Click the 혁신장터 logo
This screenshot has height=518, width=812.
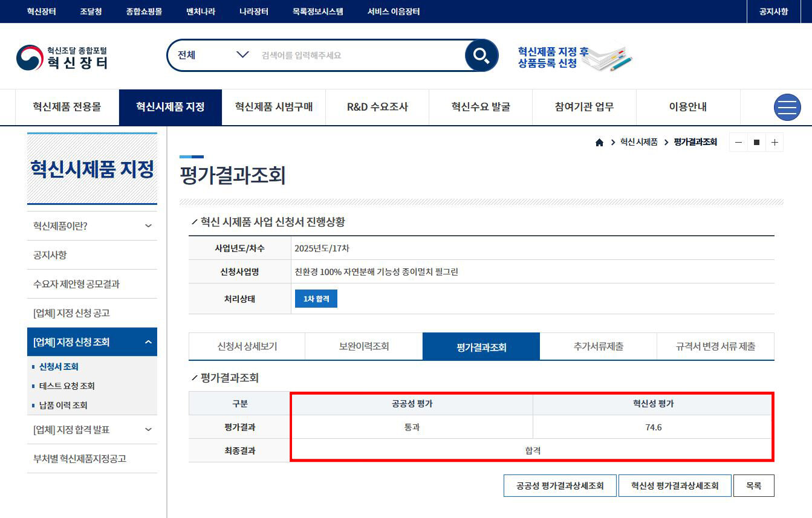click(62, 57)
